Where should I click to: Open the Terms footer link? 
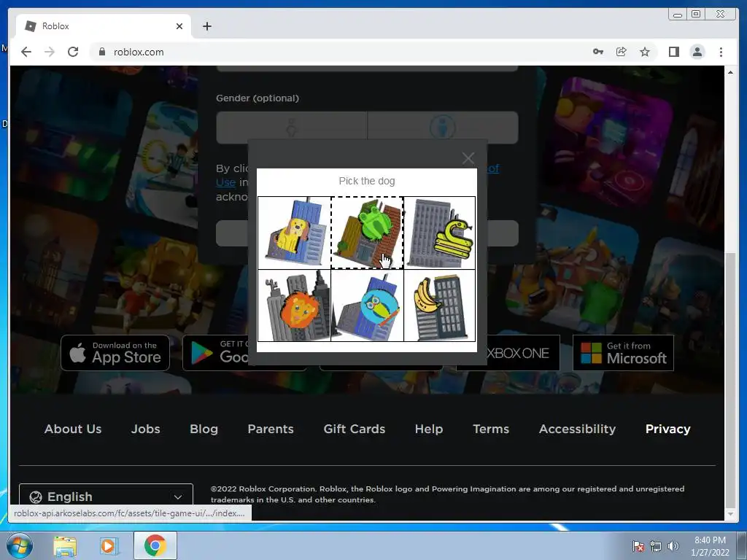pyautogui.click(x=491, y=429)
